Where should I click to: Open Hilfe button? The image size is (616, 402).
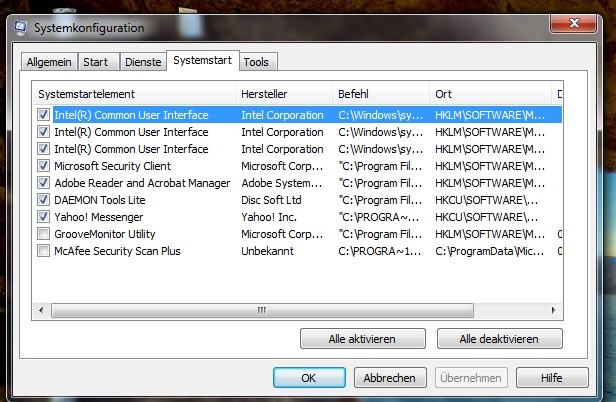pos(552,378)
